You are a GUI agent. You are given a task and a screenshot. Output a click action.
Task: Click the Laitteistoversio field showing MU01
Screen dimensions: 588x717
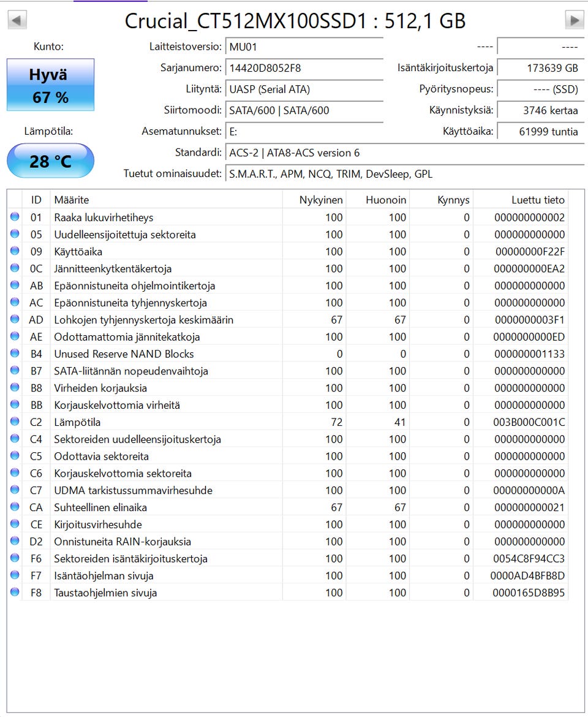[x=304, y=47]
